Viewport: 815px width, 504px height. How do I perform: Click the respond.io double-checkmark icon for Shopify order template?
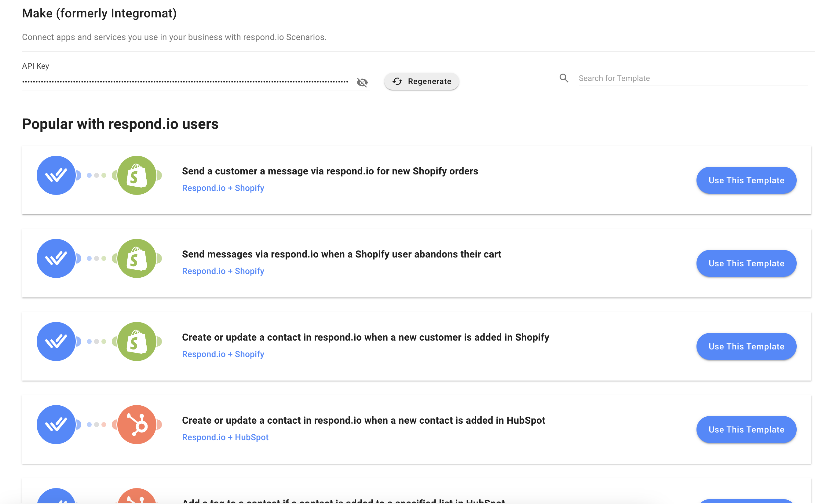(57, 175)
